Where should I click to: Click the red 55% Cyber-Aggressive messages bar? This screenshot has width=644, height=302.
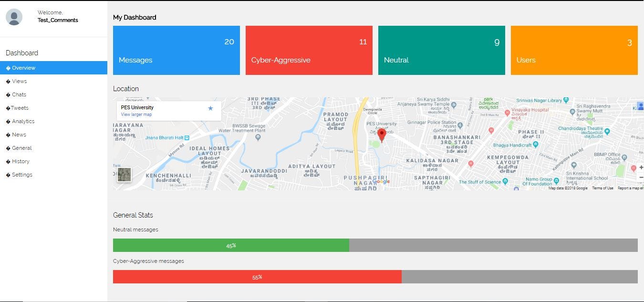tap(257, 277)
